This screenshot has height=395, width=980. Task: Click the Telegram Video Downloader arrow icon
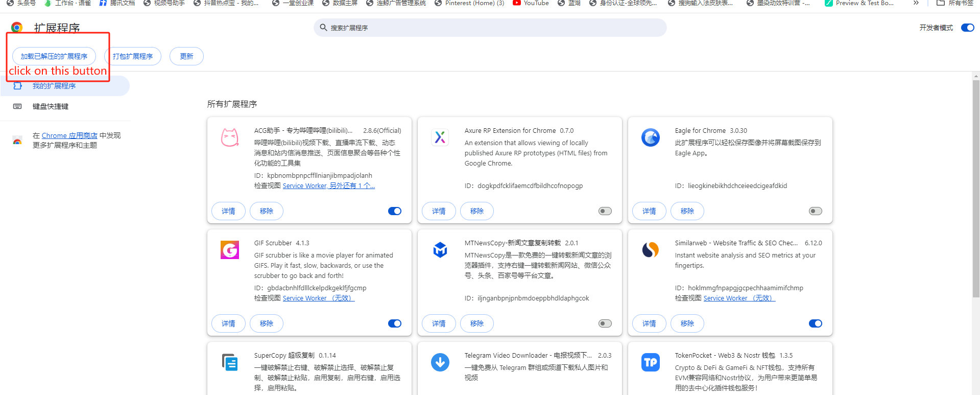point(440,362)
